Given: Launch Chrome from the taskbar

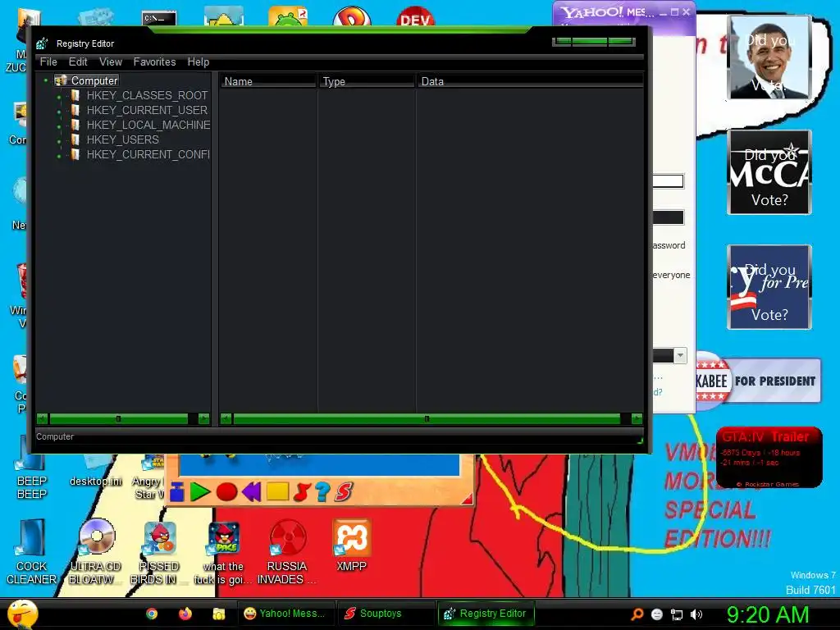Looking at the screenshot, I should pos(152,614).
